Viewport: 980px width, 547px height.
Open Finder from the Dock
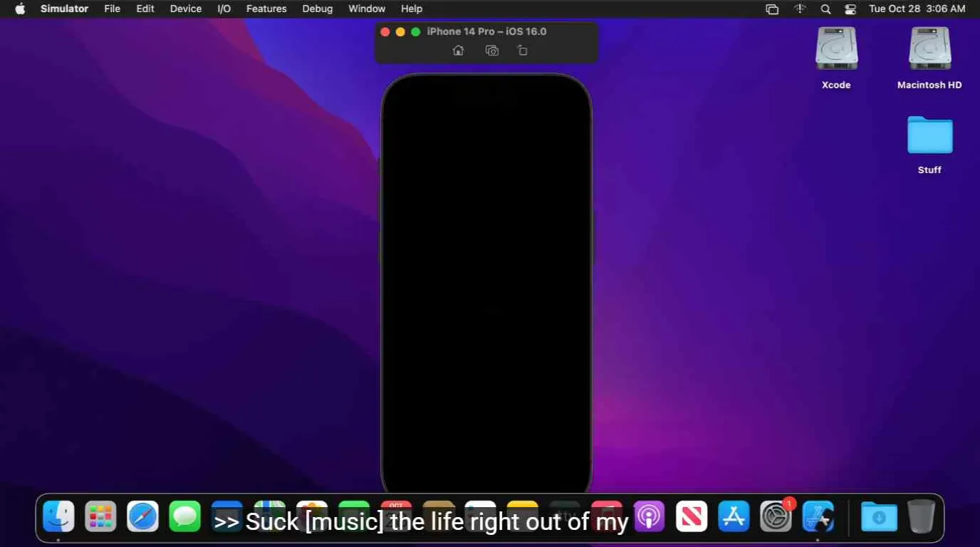(x=58, y=516)
